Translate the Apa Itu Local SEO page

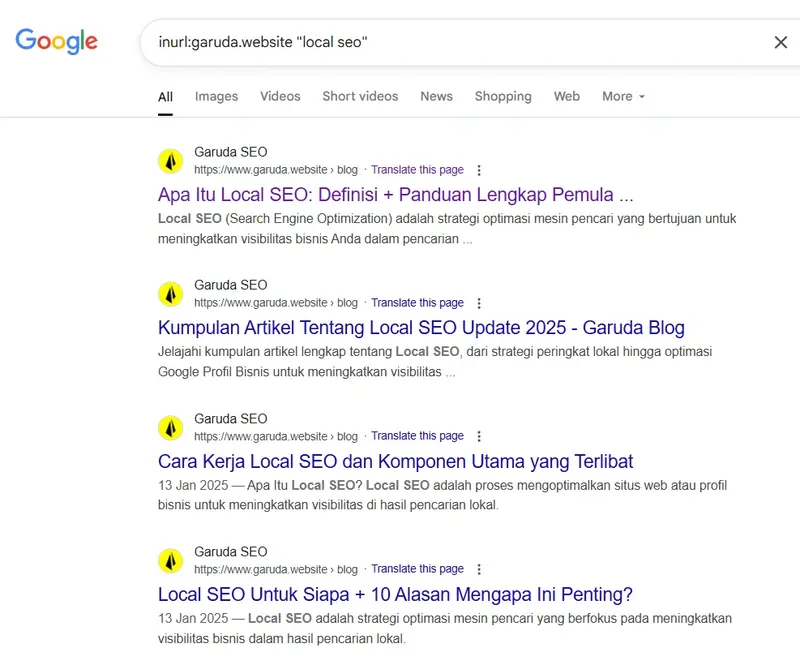click(417, 170)
